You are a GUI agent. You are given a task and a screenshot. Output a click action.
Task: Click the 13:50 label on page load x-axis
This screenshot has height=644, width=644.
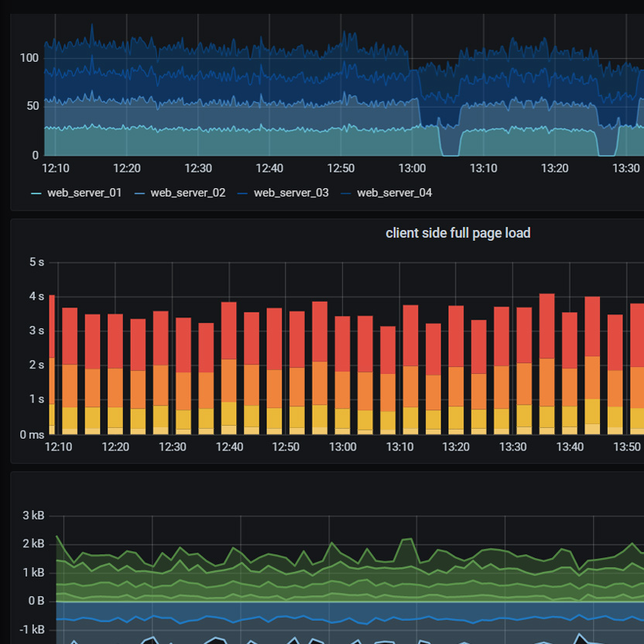(x=627, y=447)
